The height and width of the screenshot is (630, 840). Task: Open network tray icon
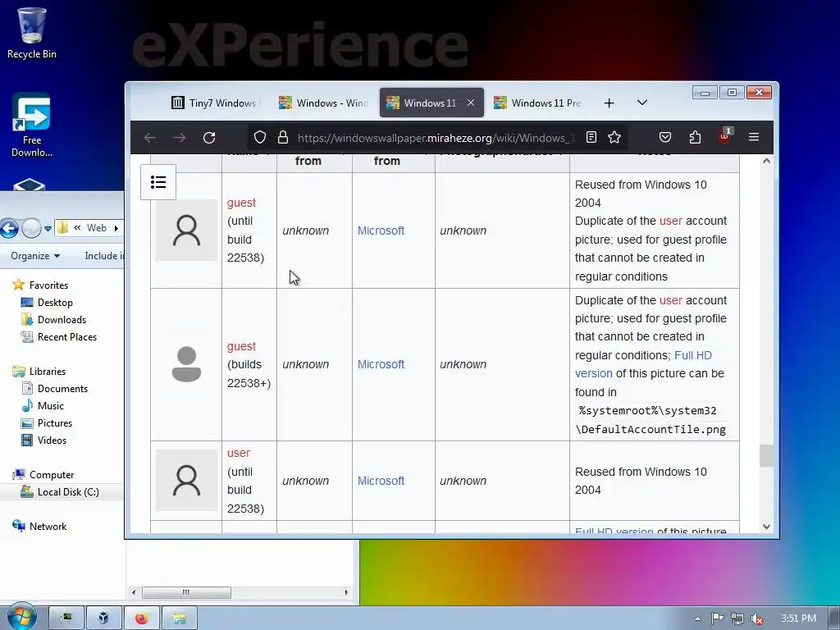pos(737,619)
